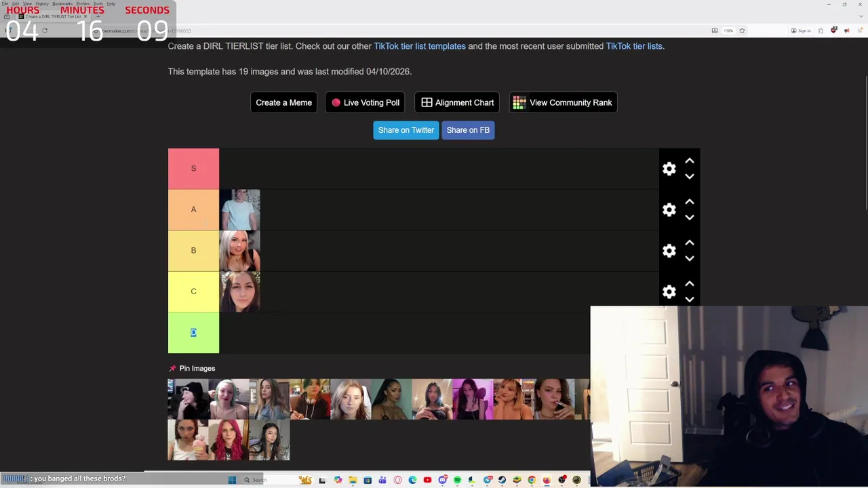
Task: Open TikTok tier list templates link
Action: click(x=420, y=46)
